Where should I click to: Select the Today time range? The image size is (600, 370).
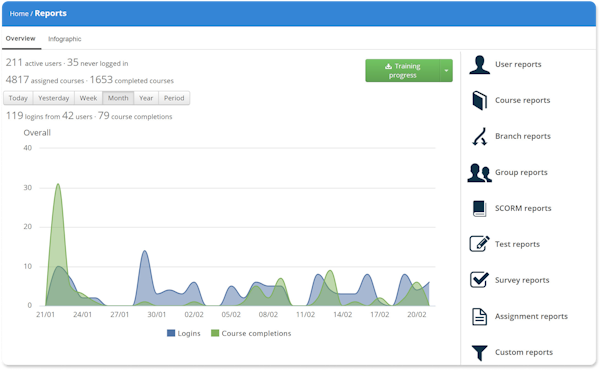(x=18, y=98)
